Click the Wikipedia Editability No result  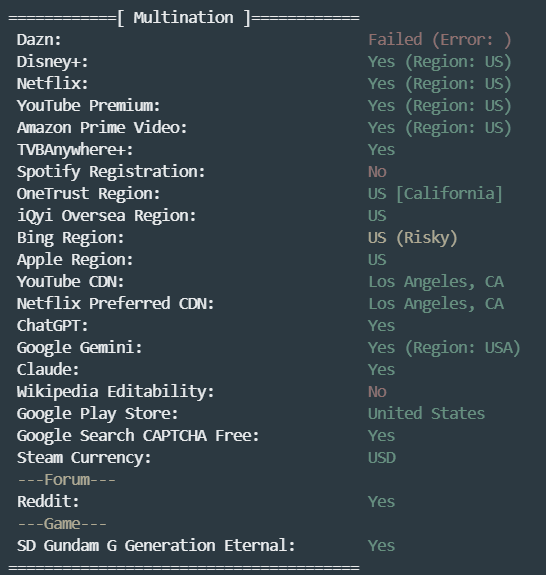tap(377, 392)
